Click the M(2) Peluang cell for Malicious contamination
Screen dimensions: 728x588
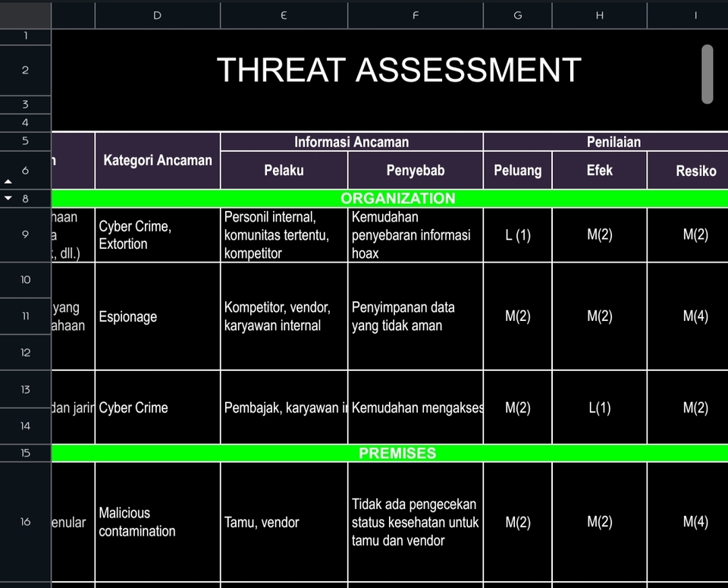[x=518, y=521]
